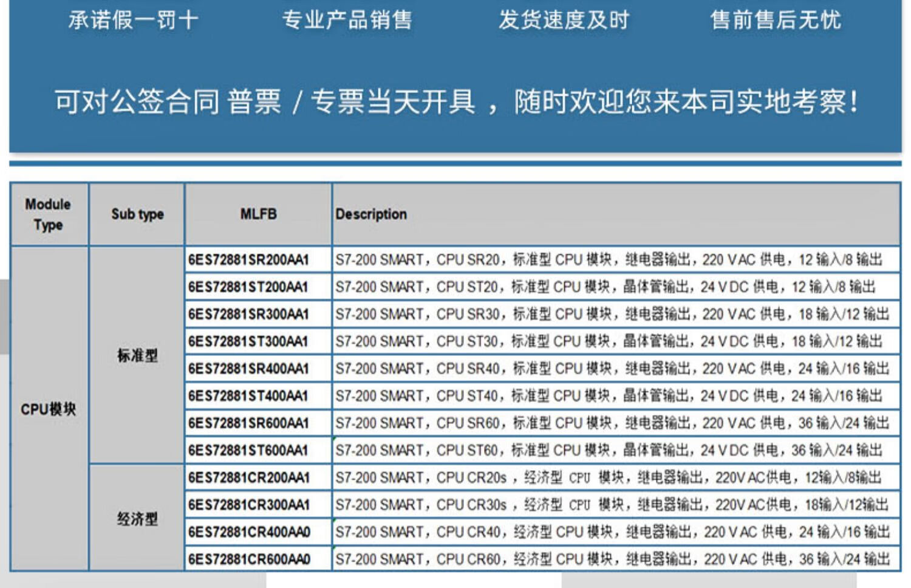Select the 标准型 sub type cell
Viewport: 911px width, 588px height.
pos(137,355)
